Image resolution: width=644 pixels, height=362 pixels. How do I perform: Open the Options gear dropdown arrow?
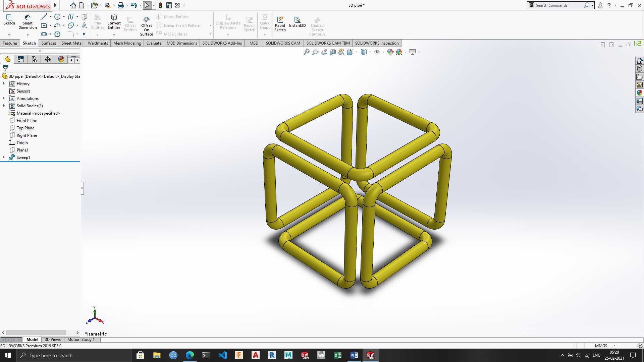pos(184,5)
